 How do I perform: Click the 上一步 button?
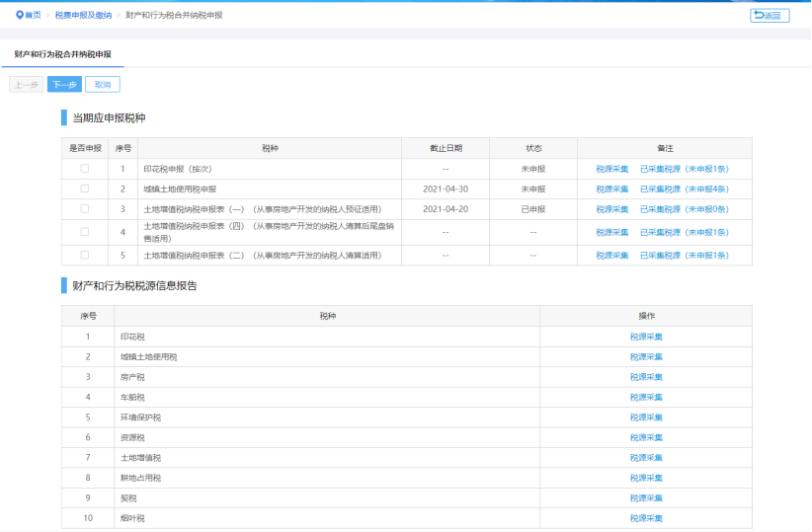[27, 84]
